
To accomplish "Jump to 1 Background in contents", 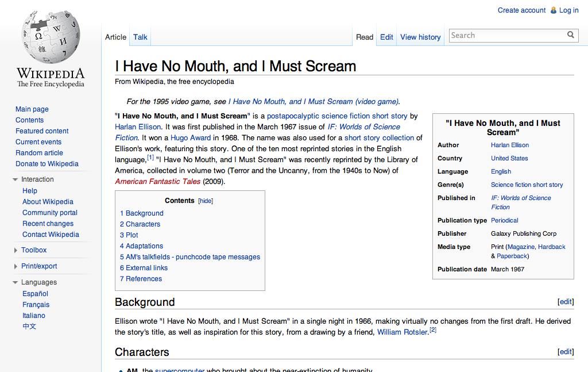I will tap(142, 213).
